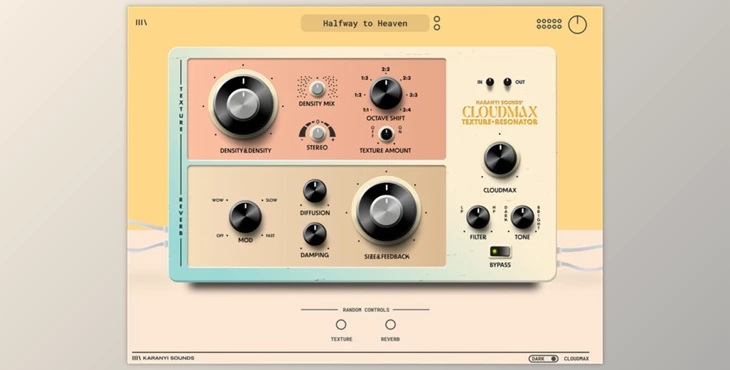730x370 pixels.
Task: Click the Filter LP/HP knob
Action: point(478,217)
